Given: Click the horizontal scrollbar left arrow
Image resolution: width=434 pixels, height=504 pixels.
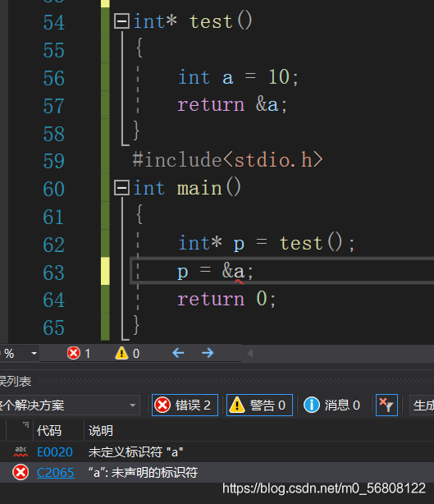Looking at the screenshot, I should pyautogui.click(x=250, y=354).
